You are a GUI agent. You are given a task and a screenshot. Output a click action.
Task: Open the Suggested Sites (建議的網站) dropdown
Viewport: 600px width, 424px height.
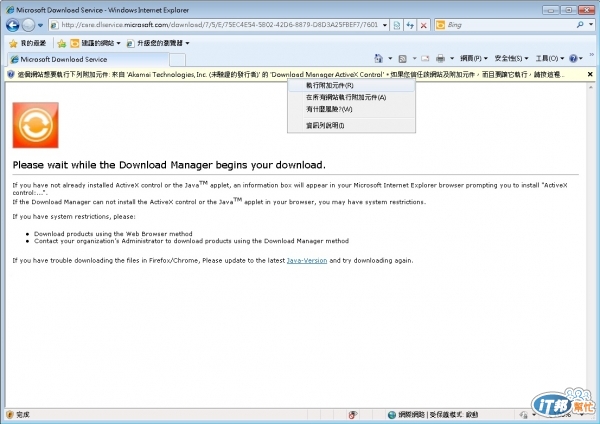pyautogui.click(x=95, y=43)
